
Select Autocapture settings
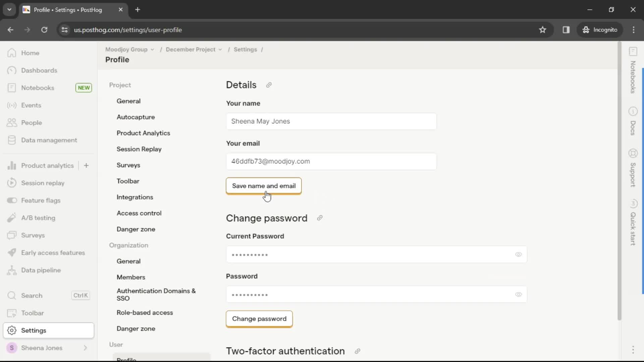pyautogui.click(x=136, y=117)
